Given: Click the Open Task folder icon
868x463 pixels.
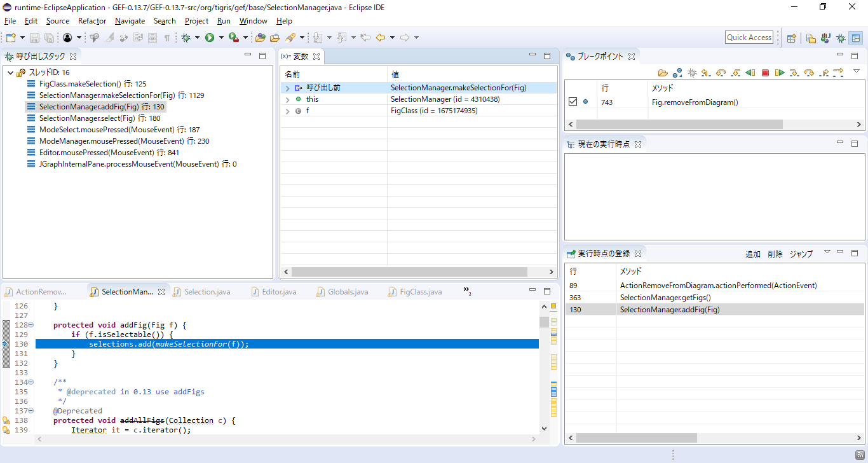Looking at the screenshot, I should click(275, 38).
